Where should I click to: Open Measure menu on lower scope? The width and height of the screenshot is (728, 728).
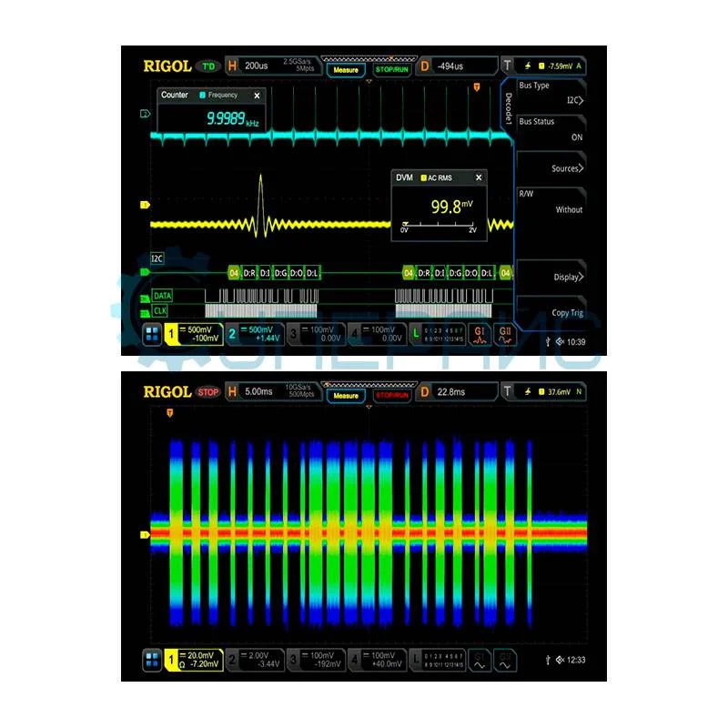346,395
